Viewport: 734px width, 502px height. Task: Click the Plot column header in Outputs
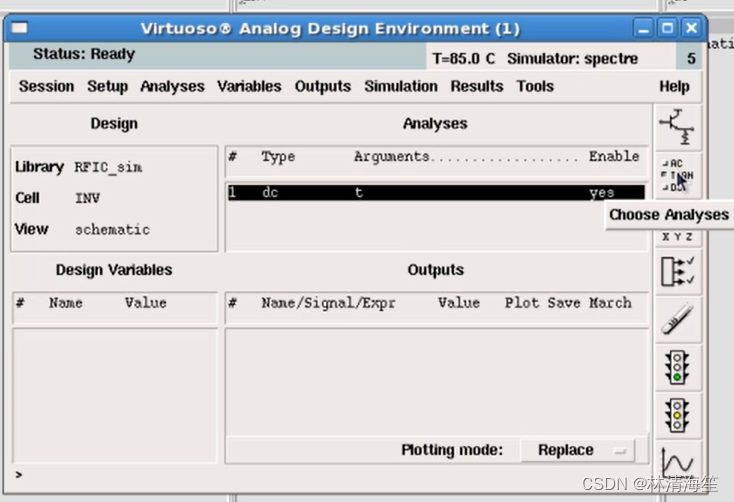pos(521,303)
